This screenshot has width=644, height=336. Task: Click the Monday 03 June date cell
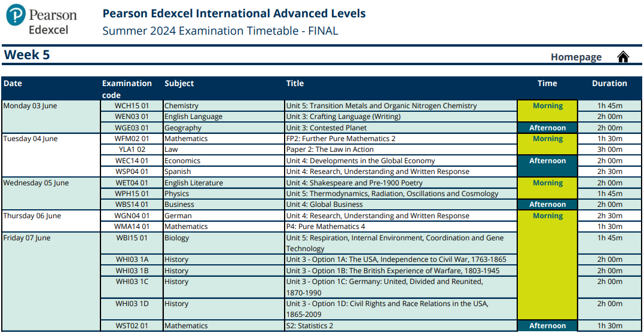pos(30,106)
